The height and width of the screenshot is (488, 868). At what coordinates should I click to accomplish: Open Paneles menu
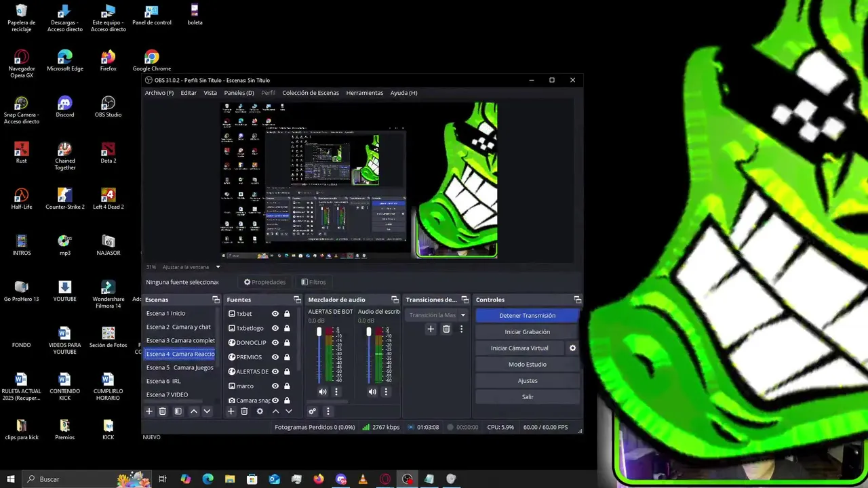pos(239,93)
